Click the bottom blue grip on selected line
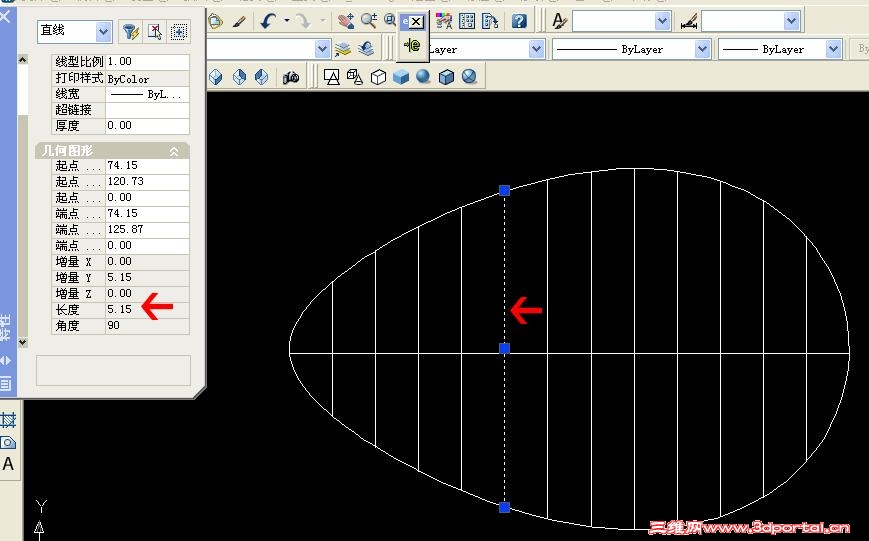Viewport: 869px width, 541px height. [504, 507]
